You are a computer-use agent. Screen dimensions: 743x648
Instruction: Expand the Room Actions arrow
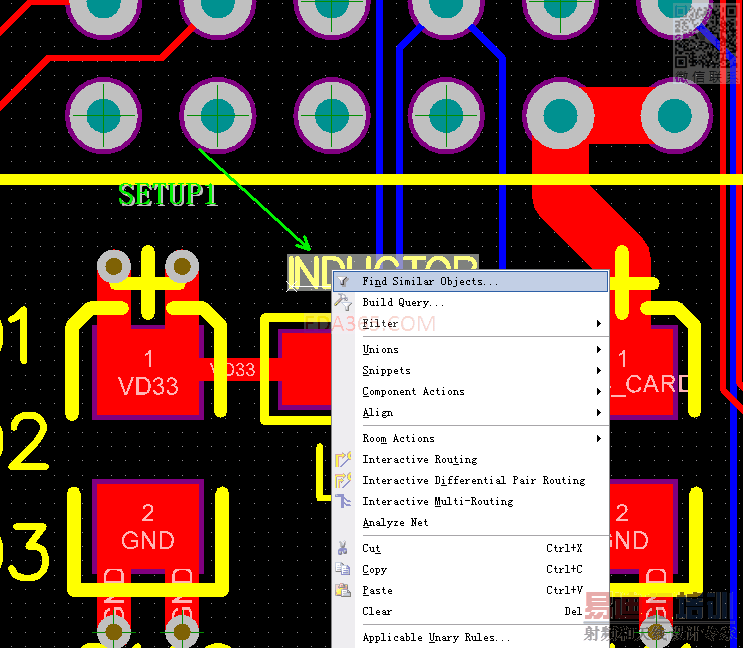(x=599, y=439)
